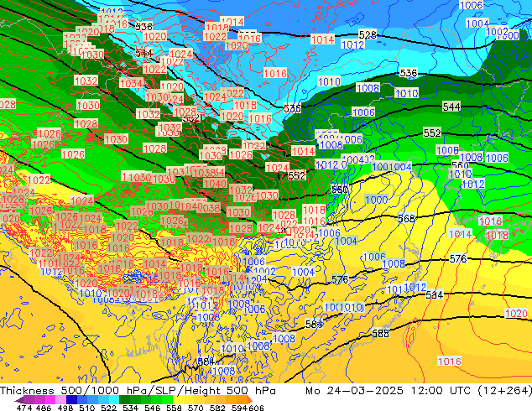Click the time '12:00 UTC'

(x=441, y=391)
